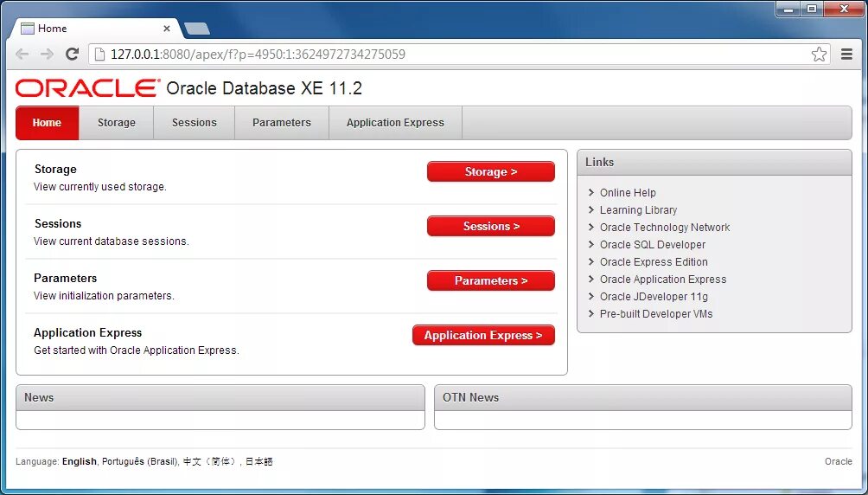Open the Application Express navigation tab
868x495 pixels.
coord(395,123)
